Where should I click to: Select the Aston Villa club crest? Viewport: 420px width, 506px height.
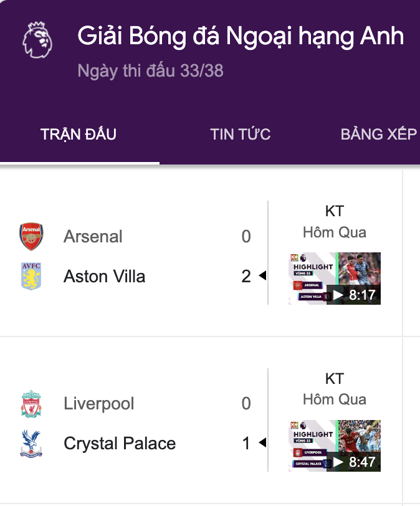pyautogui.click(x=32, y=277)
